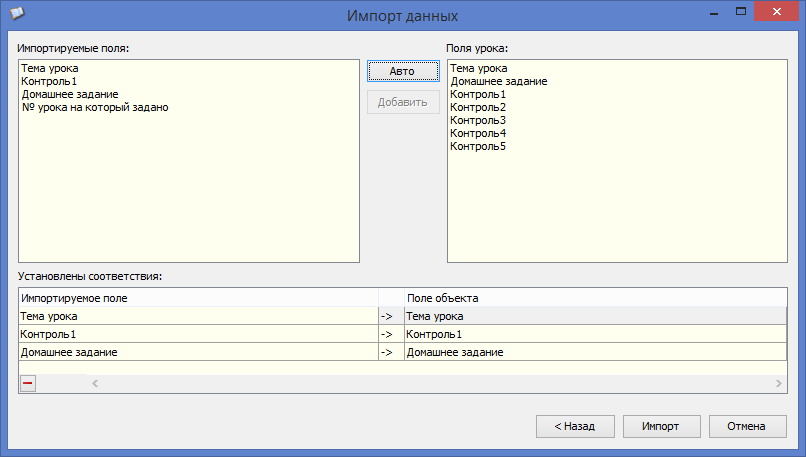Select Контроль2 in Поля урока list
This screenshot has height=457, width=806.
[x=478, y=107]
